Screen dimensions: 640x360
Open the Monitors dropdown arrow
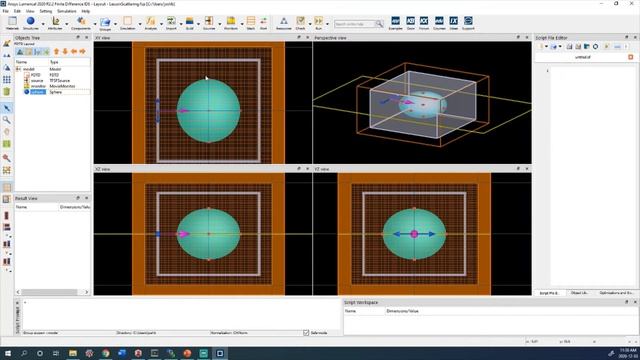[x=242, y=24]
